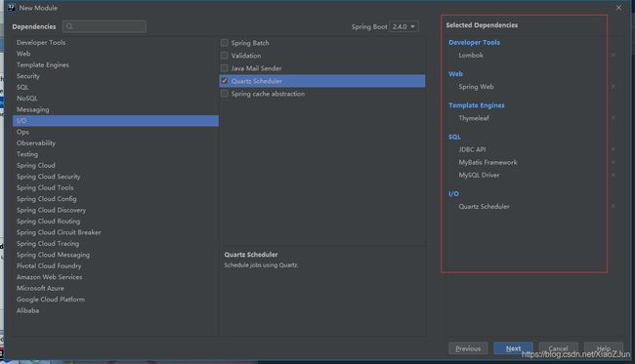Click the Previous button
Image resolution: width=635 pixels, height=364 pixels.
tap(468, 348)
